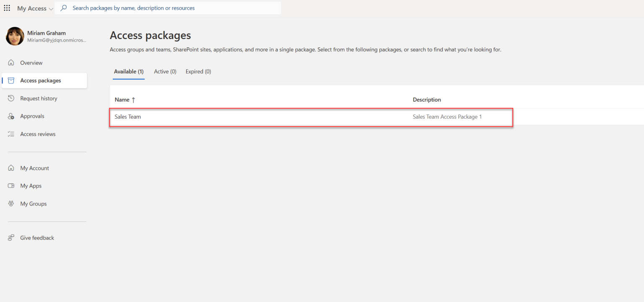Open Request history via its clock icon
The height and width of the screenshot is (302, 644).
(x=10, y=98)
